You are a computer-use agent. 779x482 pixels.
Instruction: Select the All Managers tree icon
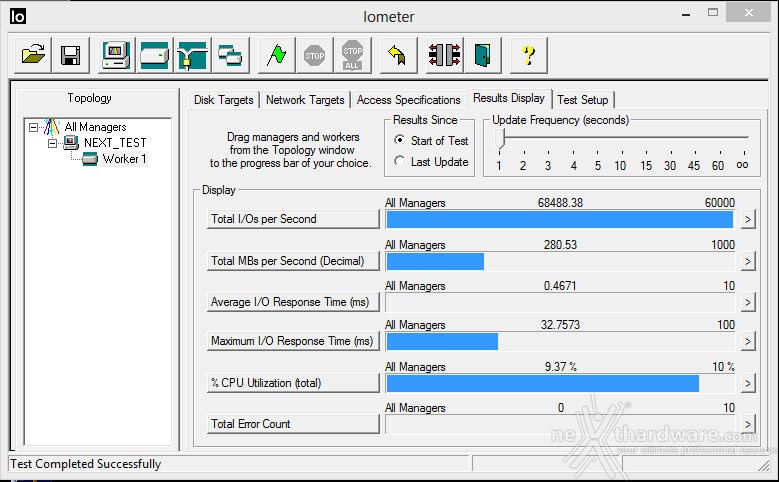52,127
